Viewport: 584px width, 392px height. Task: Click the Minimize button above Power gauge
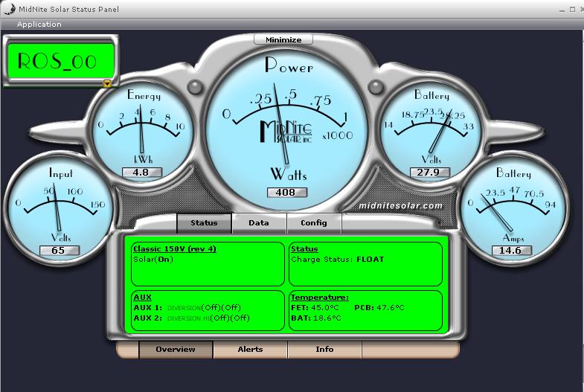coord(283,39)
